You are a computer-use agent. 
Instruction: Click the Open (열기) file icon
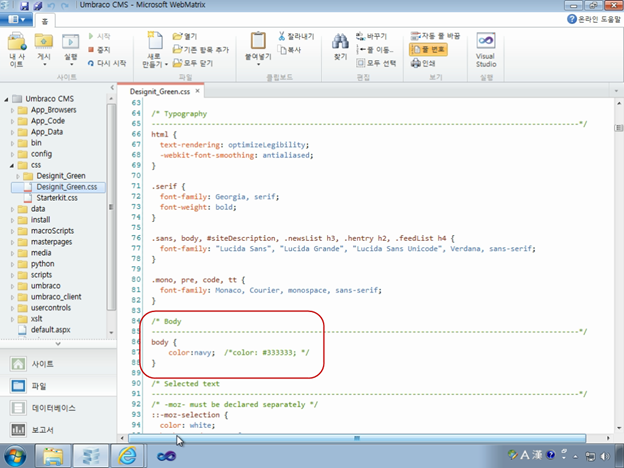pyautogui.click(x=185, y=36)
